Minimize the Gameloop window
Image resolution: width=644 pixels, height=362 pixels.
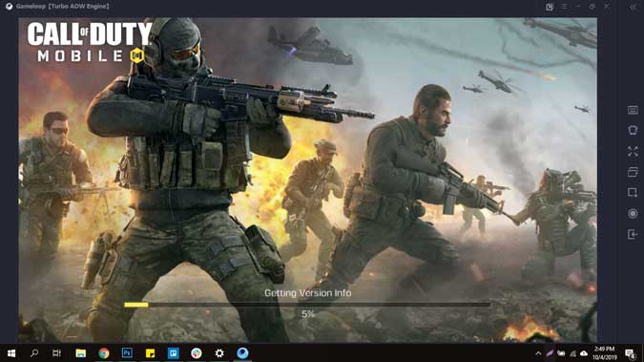578,7
